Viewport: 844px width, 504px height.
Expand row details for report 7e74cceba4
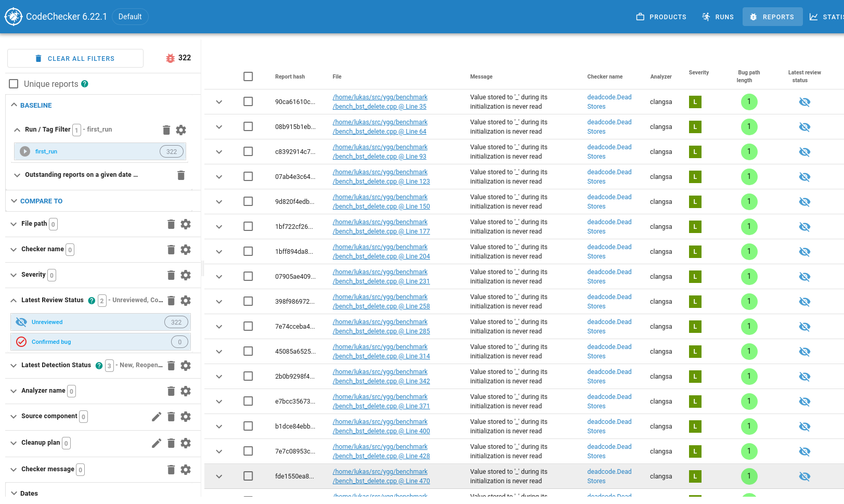pos(219,327)
